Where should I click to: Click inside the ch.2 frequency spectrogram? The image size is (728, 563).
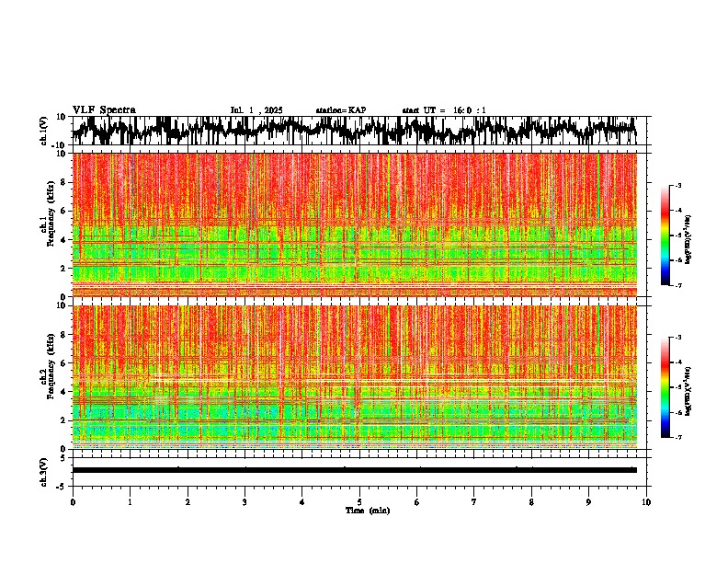tap(354, 377)
